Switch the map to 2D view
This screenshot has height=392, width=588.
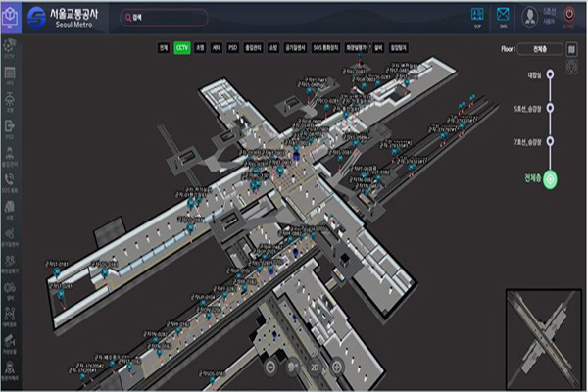coord(315,367)
